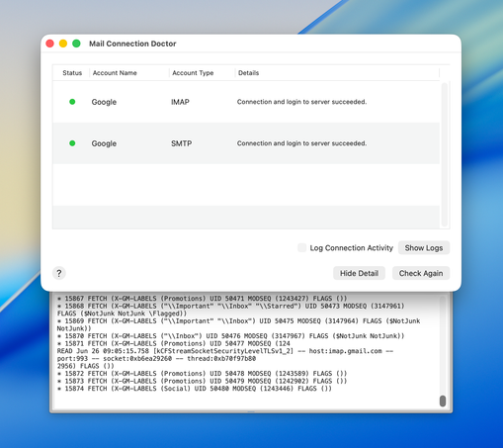Click log line 15870 FETCH Inbox
This screenshot has width=503, height=448.
pyautogui.click(x=230, y=336)
